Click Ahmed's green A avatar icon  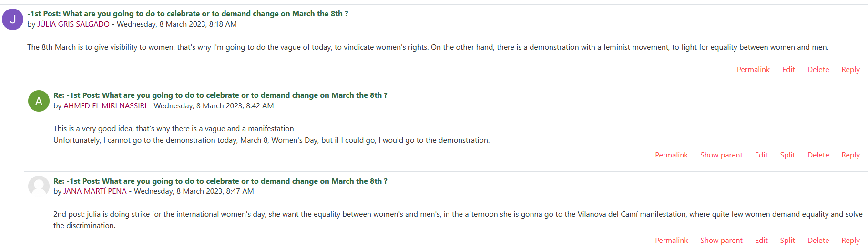pos(39,101)
